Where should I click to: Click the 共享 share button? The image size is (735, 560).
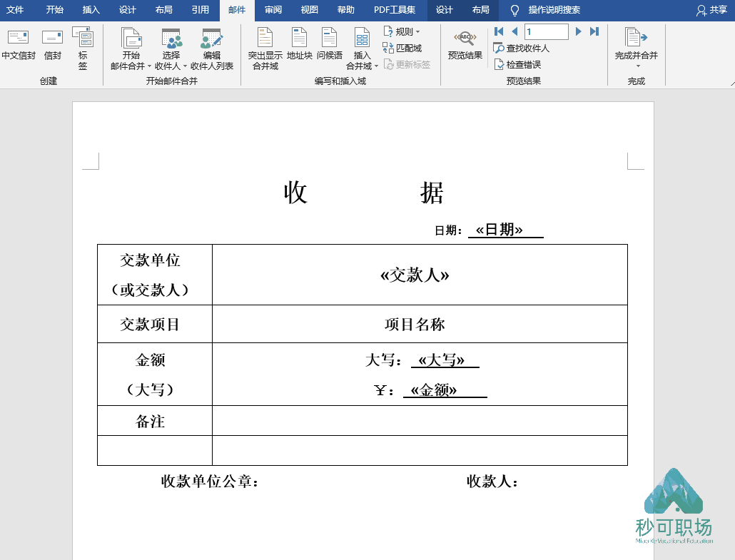(x=712, y=10)
